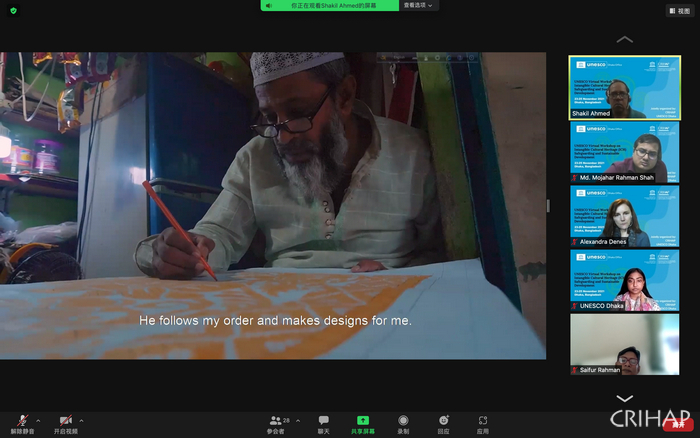700x438 pixels.
Task: Click the 视图 view button
Action: pyautogui.click(x=679, y=11)
